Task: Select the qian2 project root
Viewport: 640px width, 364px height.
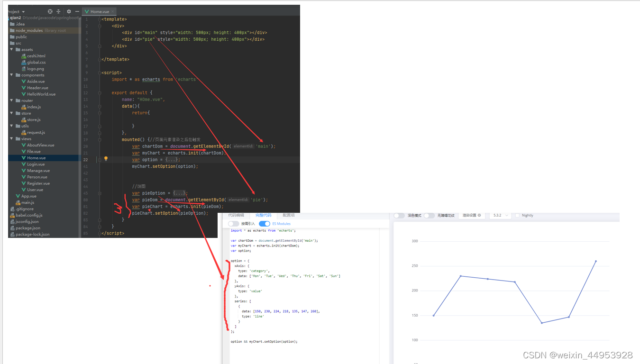Action: (16, 18)
